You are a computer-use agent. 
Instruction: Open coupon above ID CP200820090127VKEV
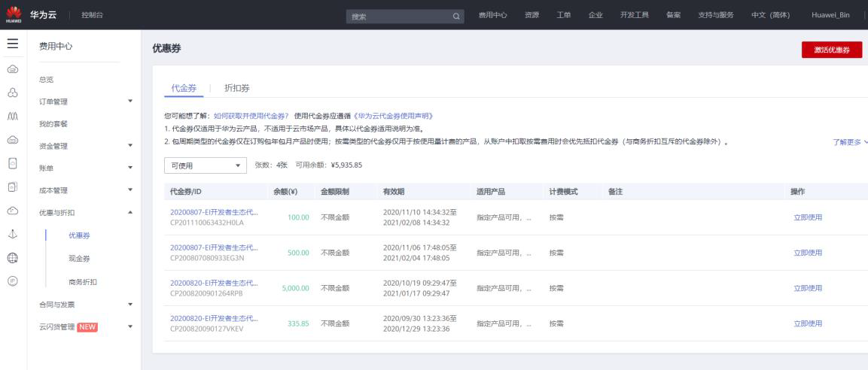click(215, 319)
